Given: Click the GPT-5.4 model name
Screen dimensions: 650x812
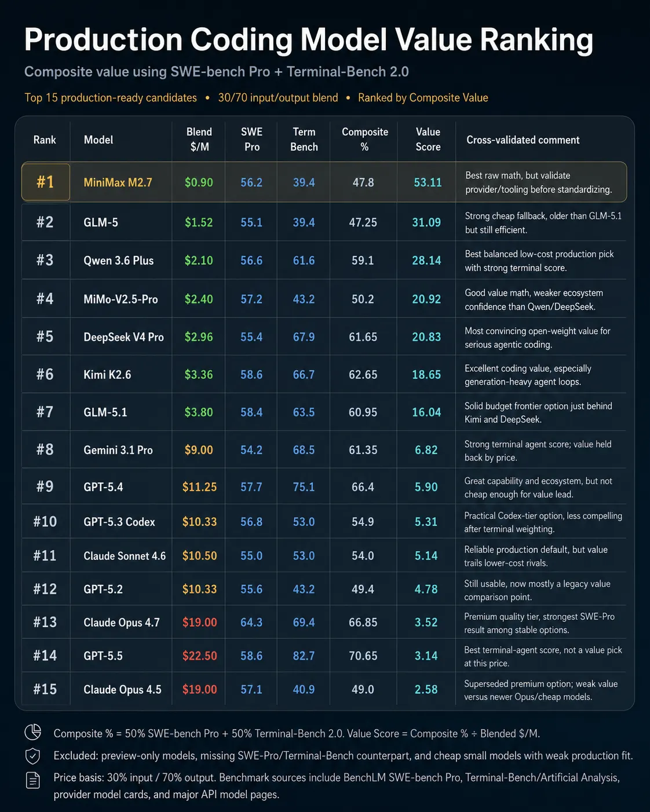Looking at the screenshot, I should pos(103,487).
